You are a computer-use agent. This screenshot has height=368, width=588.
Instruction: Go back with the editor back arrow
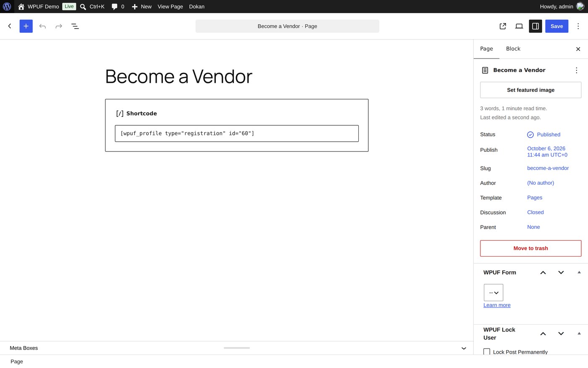[10, 26]
